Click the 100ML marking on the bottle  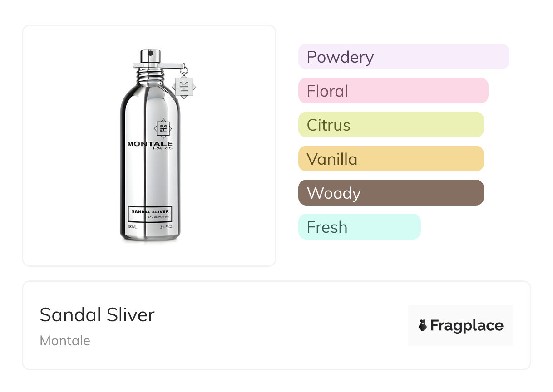[x=132, y=226]
